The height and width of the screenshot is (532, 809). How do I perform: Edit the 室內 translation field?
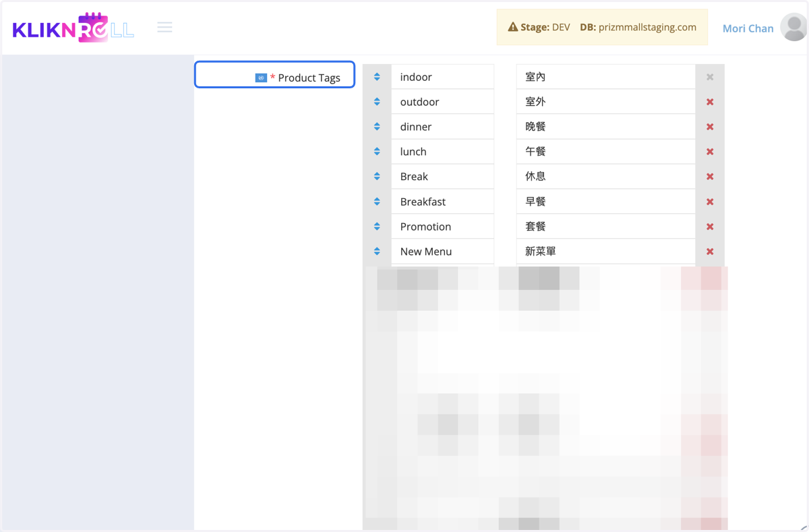click(606, 77)
